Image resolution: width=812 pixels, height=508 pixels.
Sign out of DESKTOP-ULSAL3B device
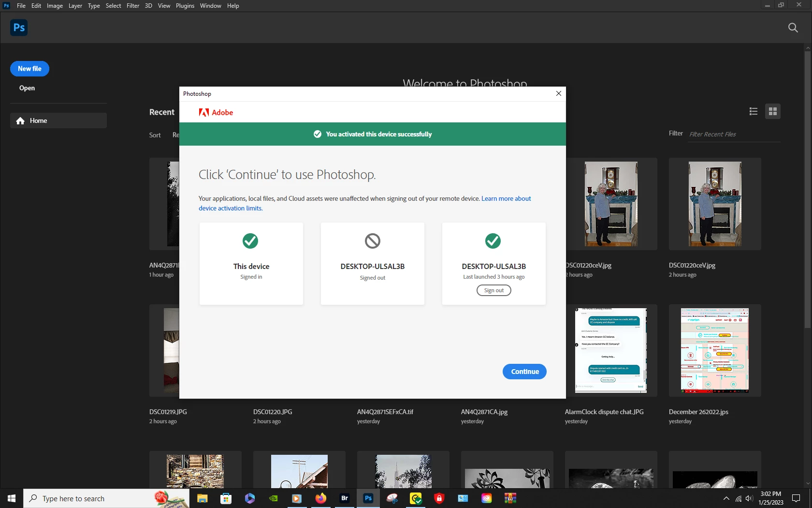(493, 290)
